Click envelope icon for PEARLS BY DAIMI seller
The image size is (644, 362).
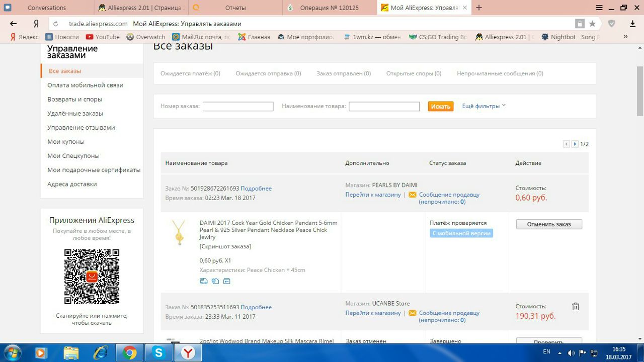pyautogui.click(x=412, y=195)
